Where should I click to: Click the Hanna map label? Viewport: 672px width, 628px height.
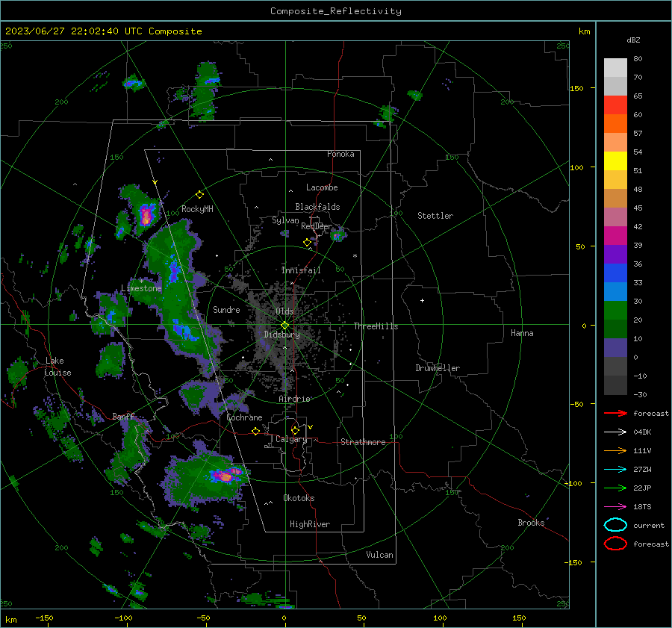pyautogui.click(x=522, y=333)
